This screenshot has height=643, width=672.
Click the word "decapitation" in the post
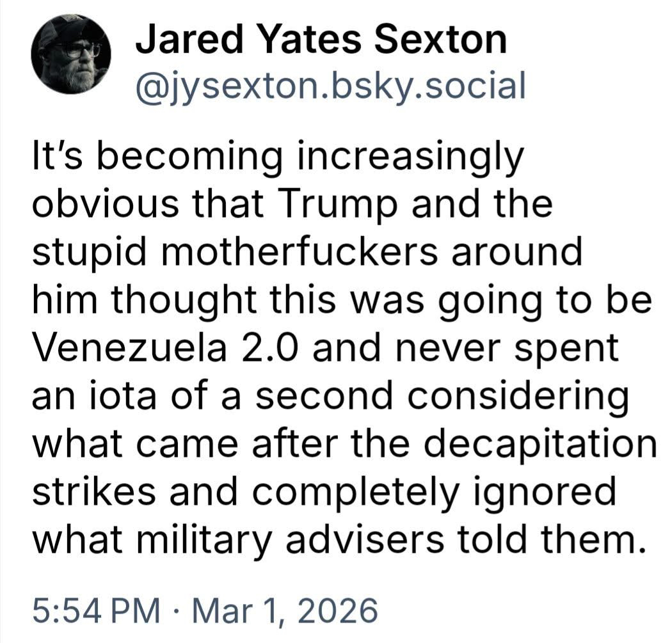(548, 445)
